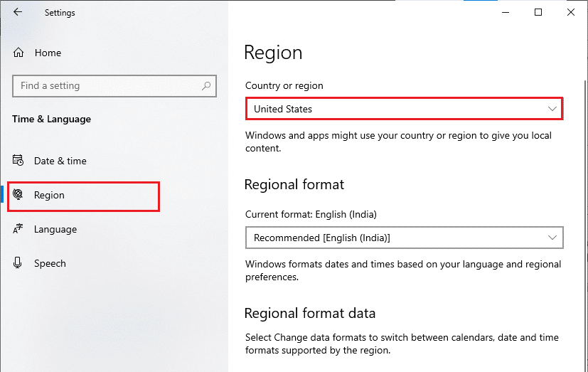Open the Regional format dropdown
588x372 pixels.
(405, 238)
